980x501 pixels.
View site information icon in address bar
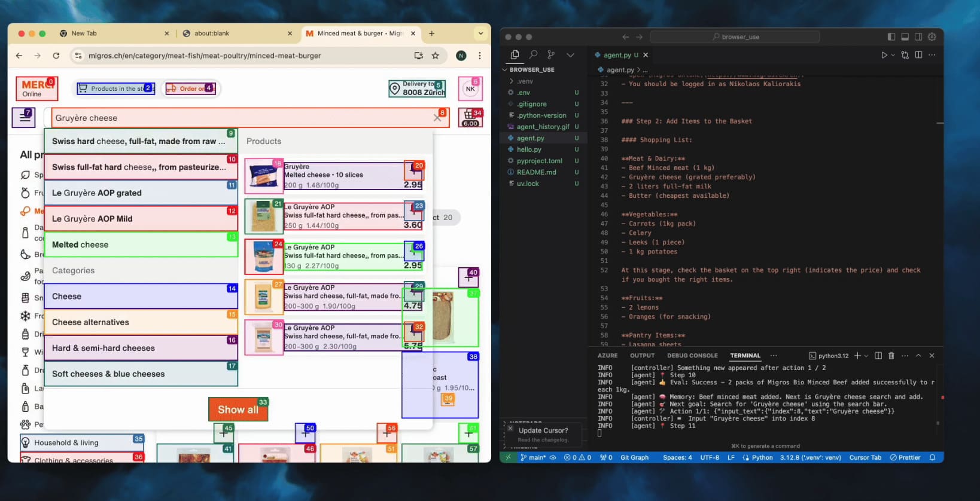(x=78, y=56)
